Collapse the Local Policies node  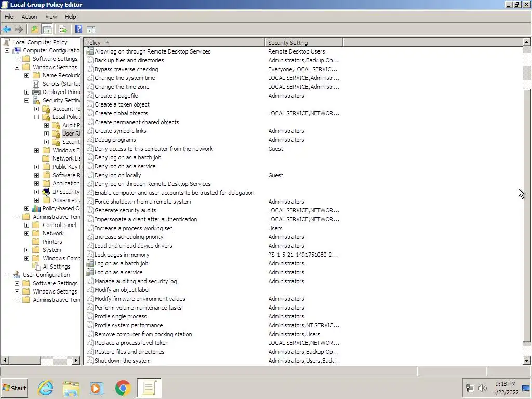coord(37,117)
